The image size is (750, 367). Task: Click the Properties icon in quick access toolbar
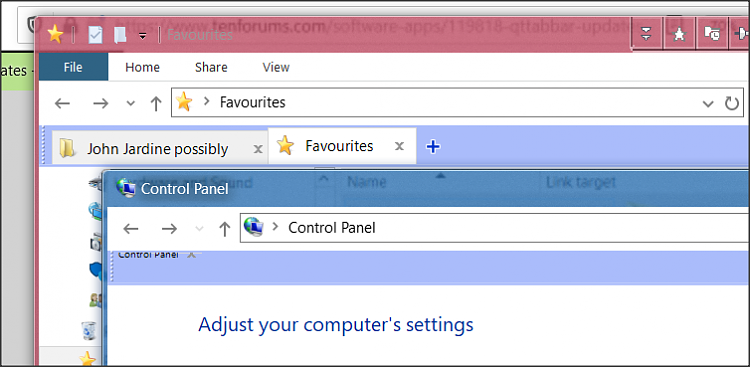(95, 34)
